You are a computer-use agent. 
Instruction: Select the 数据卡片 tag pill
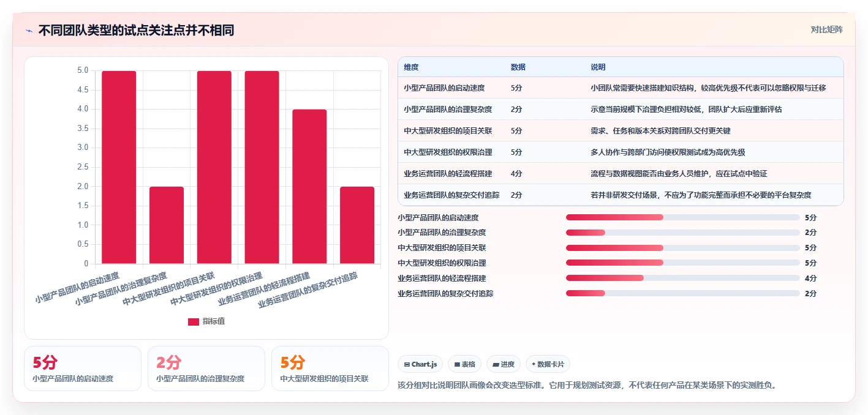pos(548,364)
